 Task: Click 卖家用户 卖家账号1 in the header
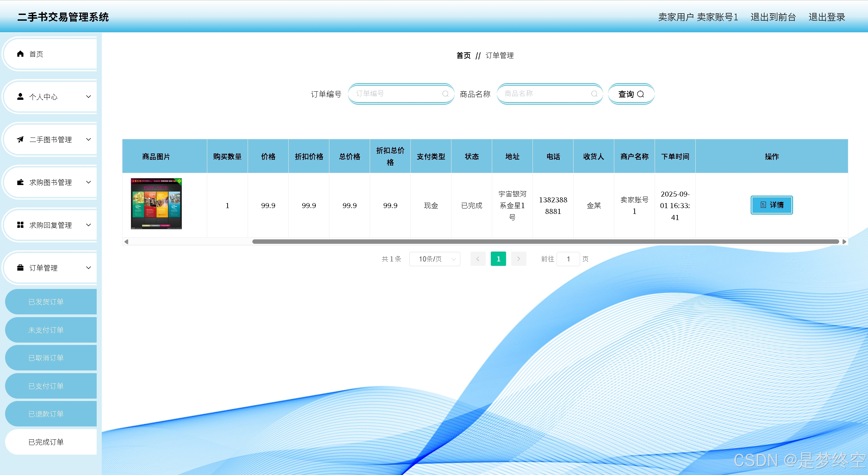coord(698,17)
